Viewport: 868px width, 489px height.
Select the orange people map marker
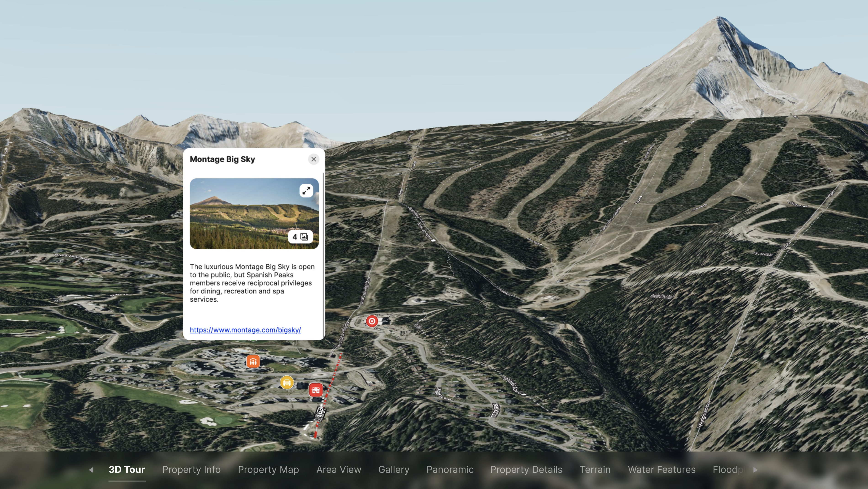(253, 362)
